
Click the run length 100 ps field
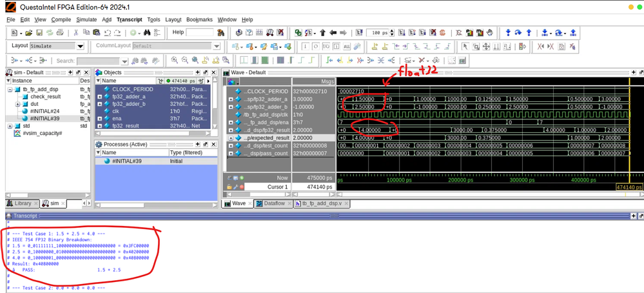tap(378, 32)
